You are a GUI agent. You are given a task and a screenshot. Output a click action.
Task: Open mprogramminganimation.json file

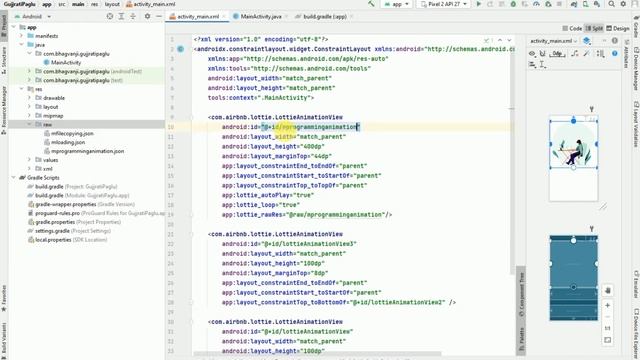(x=87, y=151)
